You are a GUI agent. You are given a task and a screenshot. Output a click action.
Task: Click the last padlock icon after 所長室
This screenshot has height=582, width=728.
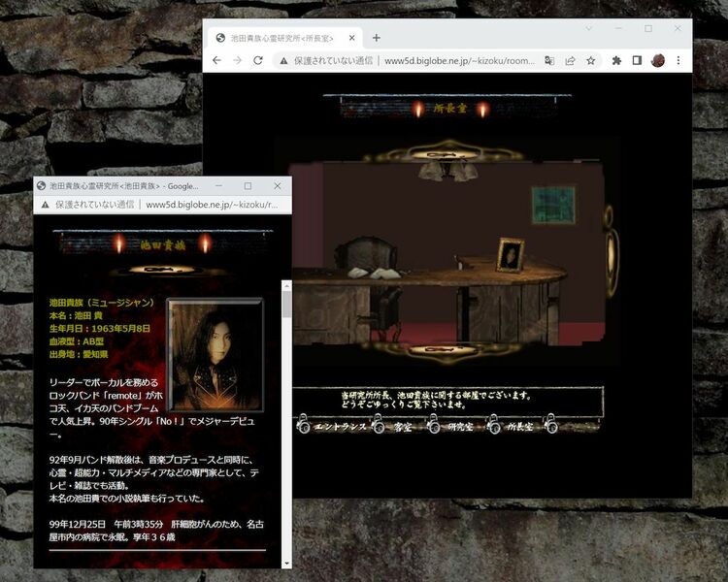550,423
